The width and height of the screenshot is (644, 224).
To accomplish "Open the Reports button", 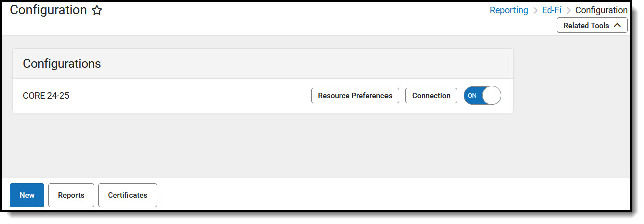I will click(x=71, y=195).
